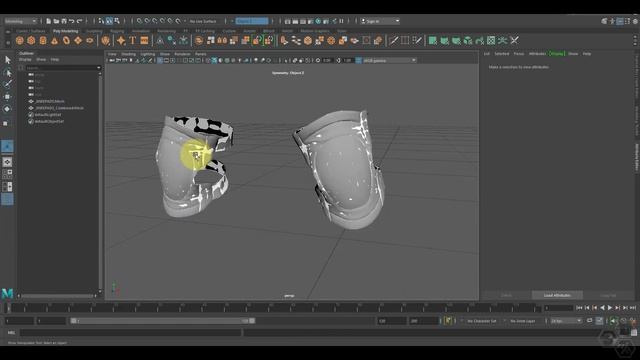The height and width of the screenshot is (360, 640).
Task: Open the Outliner search filter dropdown arrow
Action: coord(98,68)
